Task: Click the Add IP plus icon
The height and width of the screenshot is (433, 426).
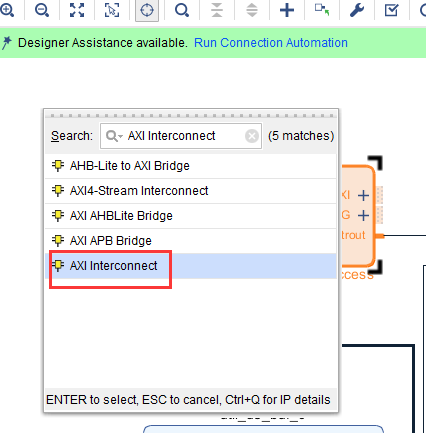Action: point(287,10)
